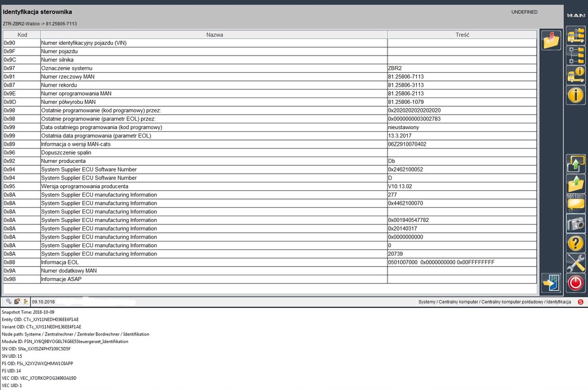Select the 'Dopuszczenie spalin' row
The image size is (588, 390).
coord(270,153)
